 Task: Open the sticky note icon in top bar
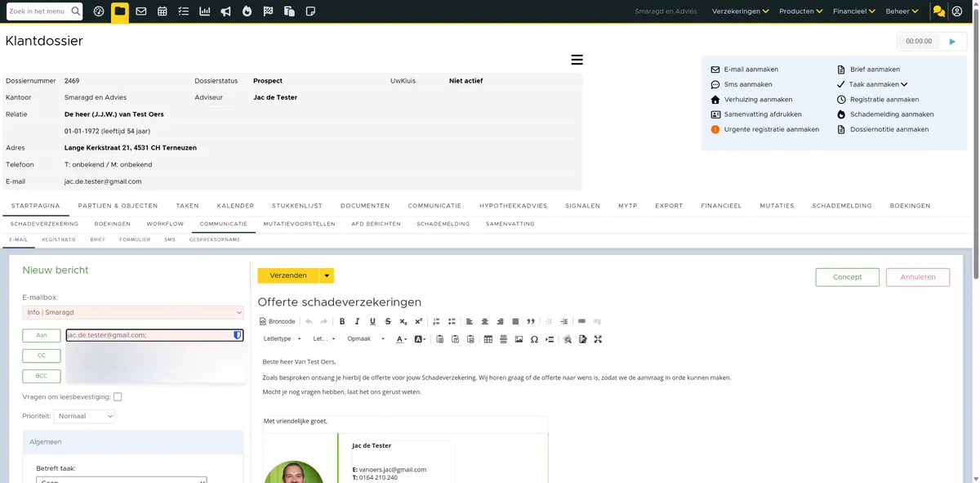click(x=310, y=11)
